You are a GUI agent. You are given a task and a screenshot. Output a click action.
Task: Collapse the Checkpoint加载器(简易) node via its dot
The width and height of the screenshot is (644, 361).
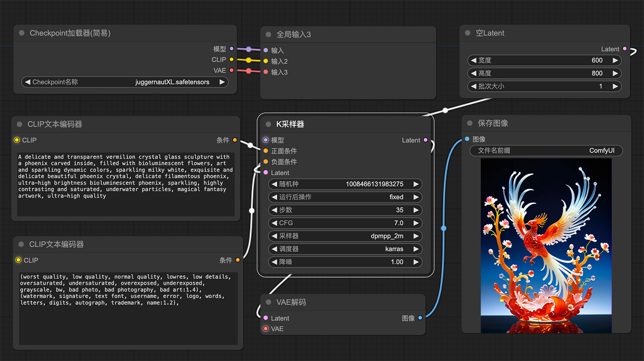click(21, 33)
